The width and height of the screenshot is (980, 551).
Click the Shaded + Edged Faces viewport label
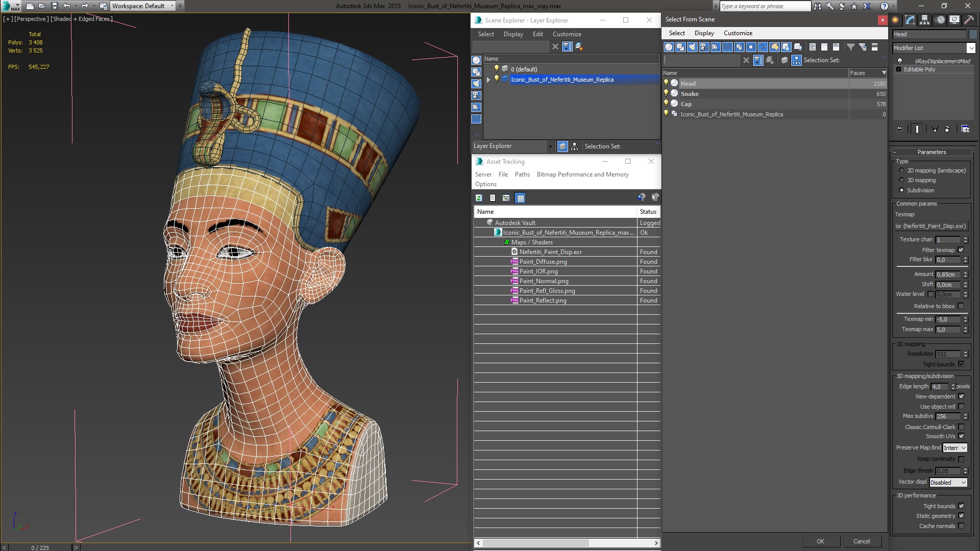click(x=82, y=19)
